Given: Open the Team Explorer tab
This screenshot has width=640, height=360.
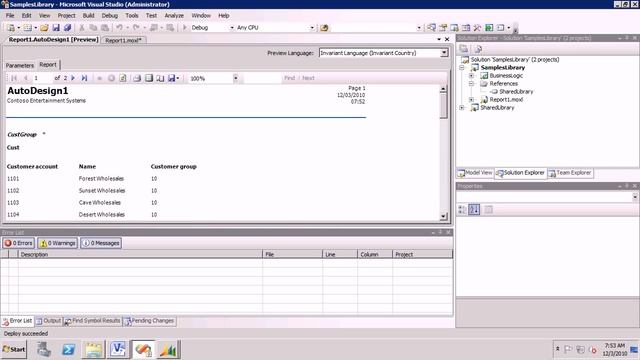Looking at the screenshot, I should (570, 173).
